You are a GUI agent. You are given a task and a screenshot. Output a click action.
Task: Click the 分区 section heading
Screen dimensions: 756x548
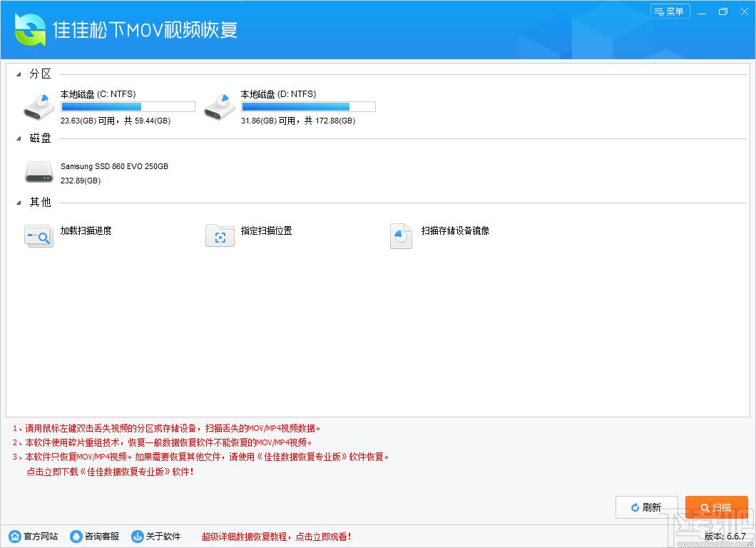pyautogui.click(x=40, y=73)
